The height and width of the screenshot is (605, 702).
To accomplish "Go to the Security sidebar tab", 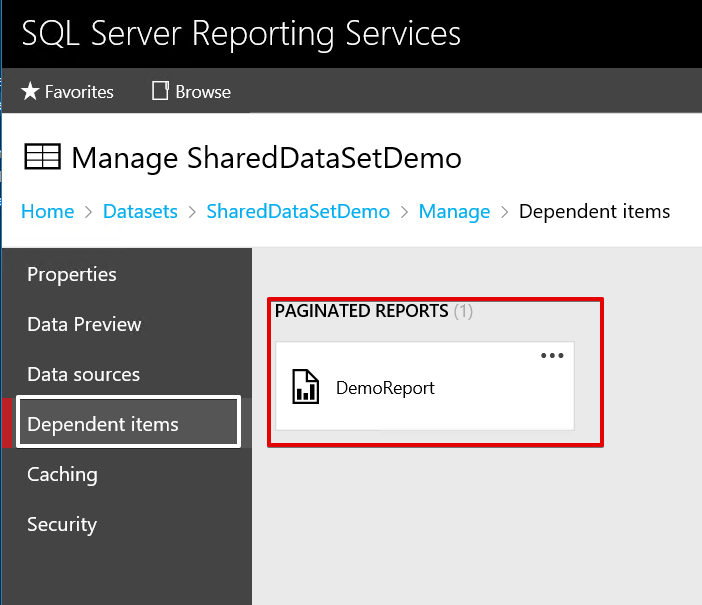I will [x=62, y=524].
